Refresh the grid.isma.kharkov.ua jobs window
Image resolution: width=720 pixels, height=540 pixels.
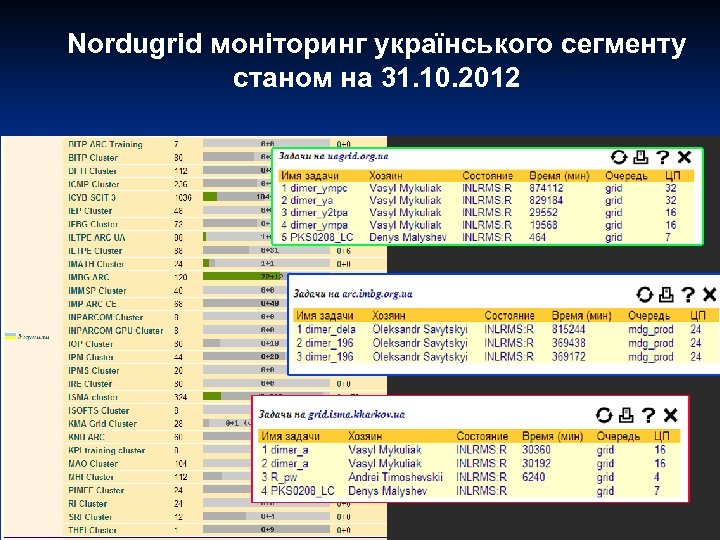coord(604,415)
